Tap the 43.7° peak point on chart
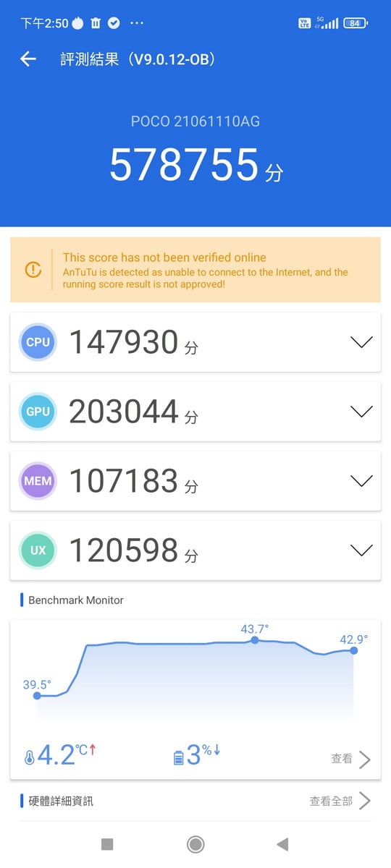 [x=254, y=640]
